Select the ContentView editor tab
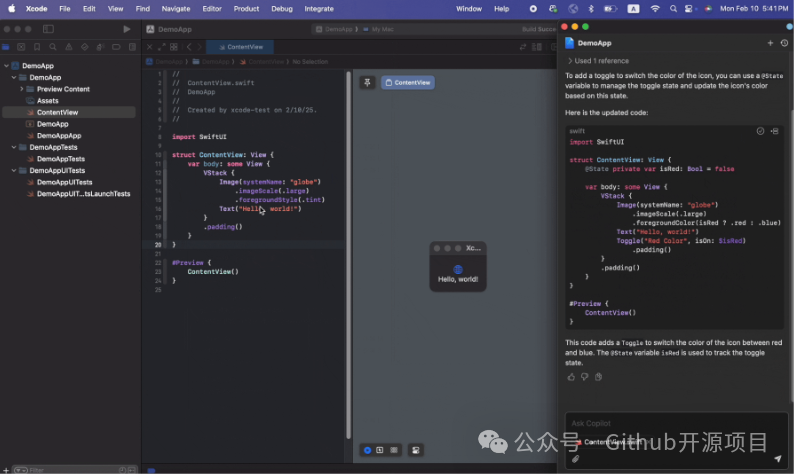This screenshot has height=474, width=794. tap(240, 47)
